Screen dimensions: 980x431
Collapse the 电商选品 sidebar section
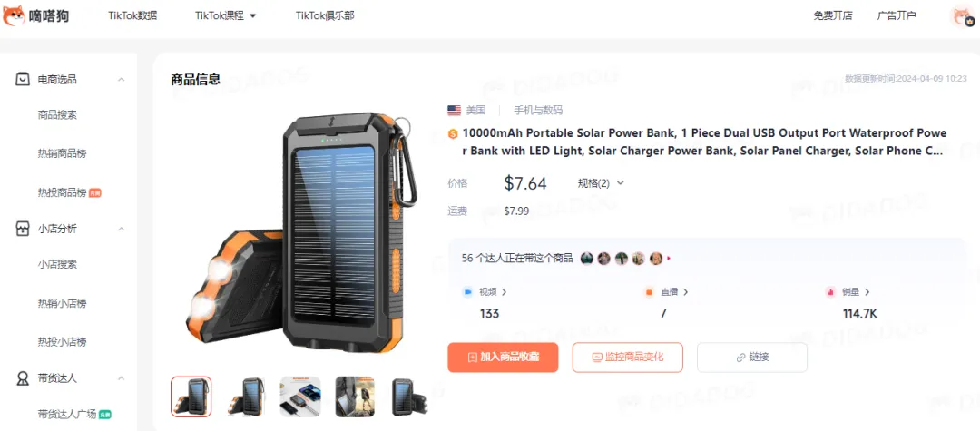point(122,79)
